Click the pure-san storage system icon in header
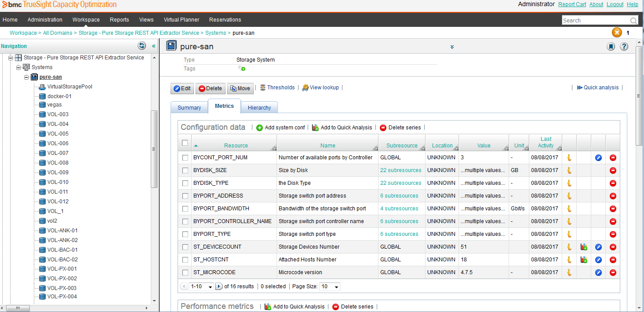Screen dimensions: 644x312 (x=171, y=46)
